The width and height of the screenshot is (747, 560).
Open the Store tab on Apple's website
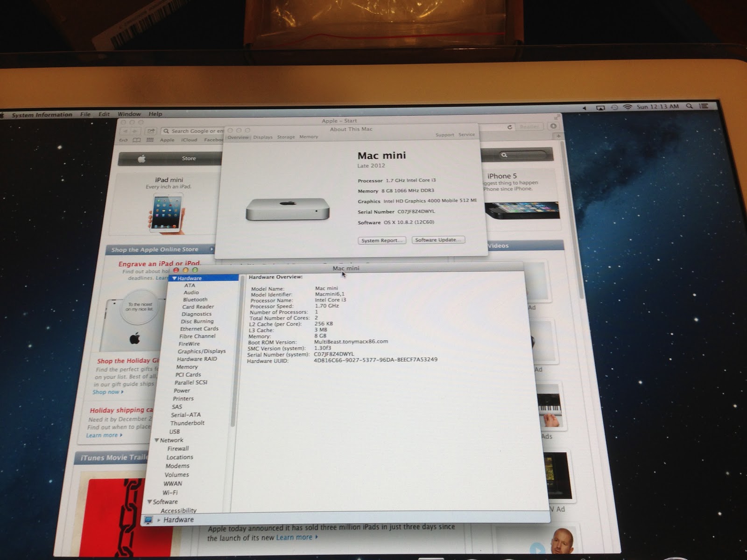coord(189,159)
